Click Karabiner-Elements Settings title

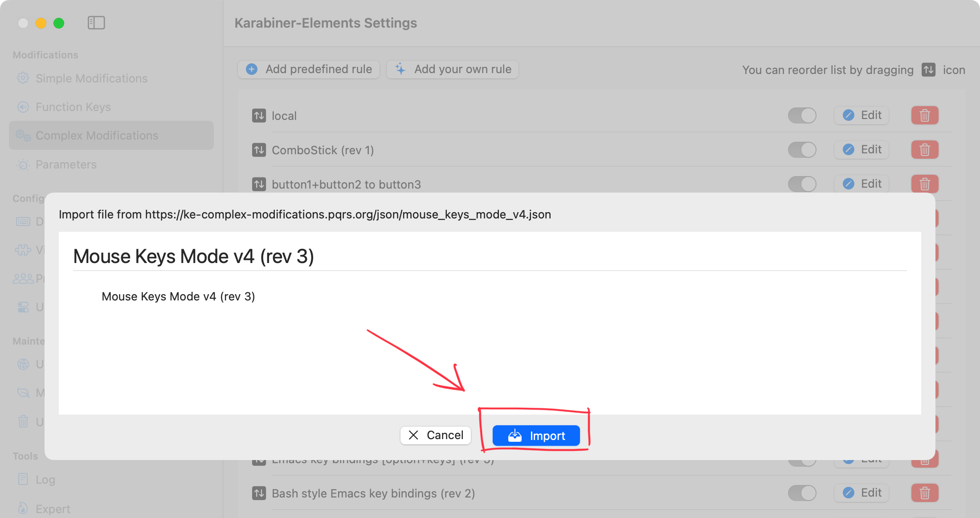[326, 23]
